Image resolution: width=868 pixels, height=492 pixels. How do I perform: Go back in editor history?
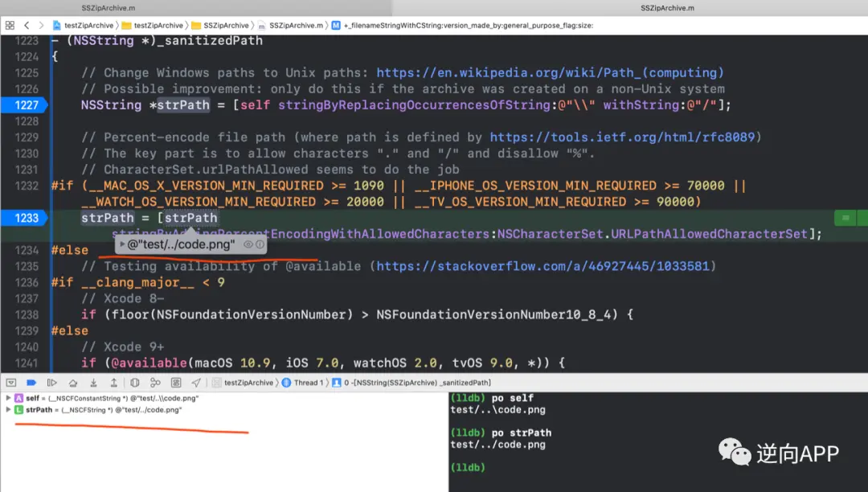(27, 25)
